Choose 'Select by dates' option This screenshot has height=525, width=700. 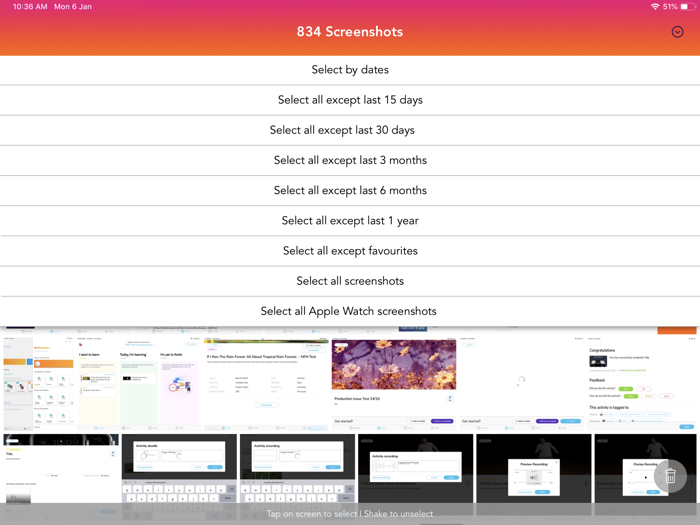(x=350, y=70)
